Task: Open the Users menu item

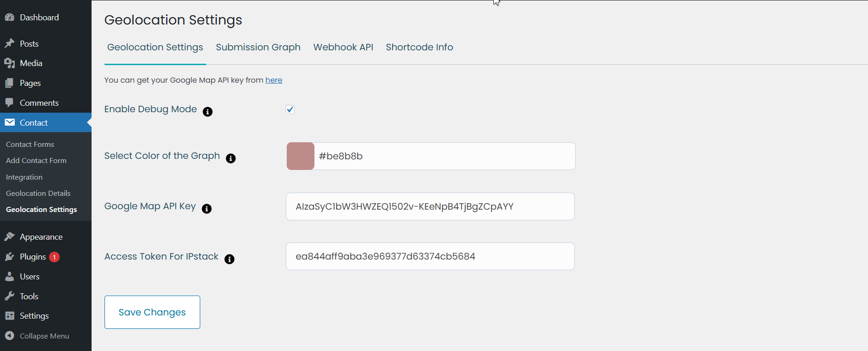Action: point(46,277)
